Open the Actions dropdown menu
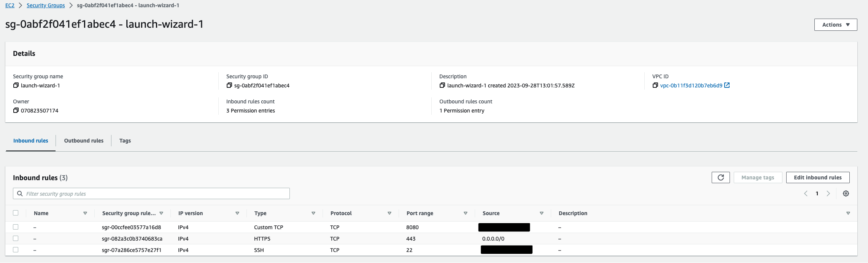This screenshot has height=263, width=868. pos(835,25)
